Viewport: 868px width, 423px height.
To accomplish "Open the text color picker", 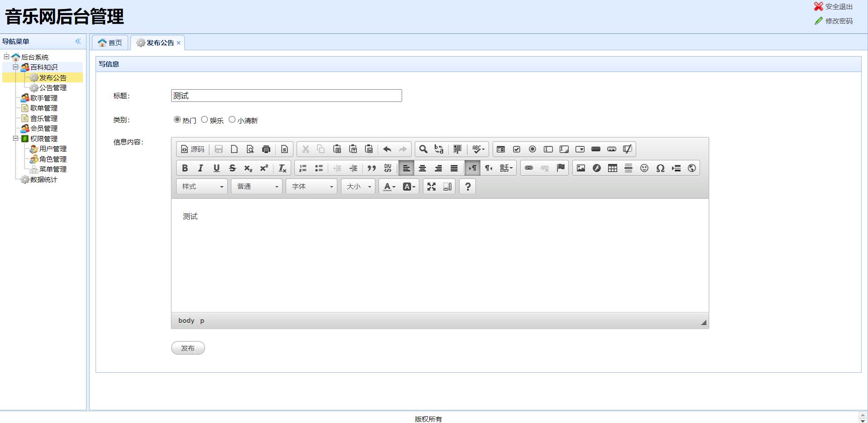I will [389, 187].
